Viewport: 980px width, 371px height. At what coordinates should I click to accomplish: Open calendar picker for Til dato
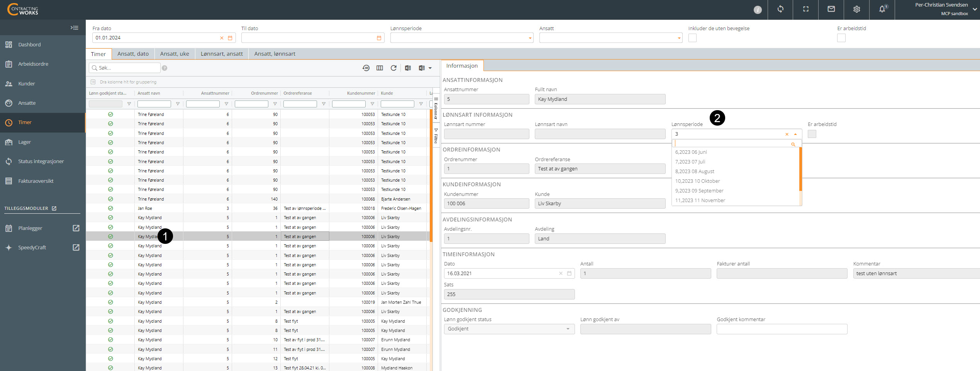point(379,38)
